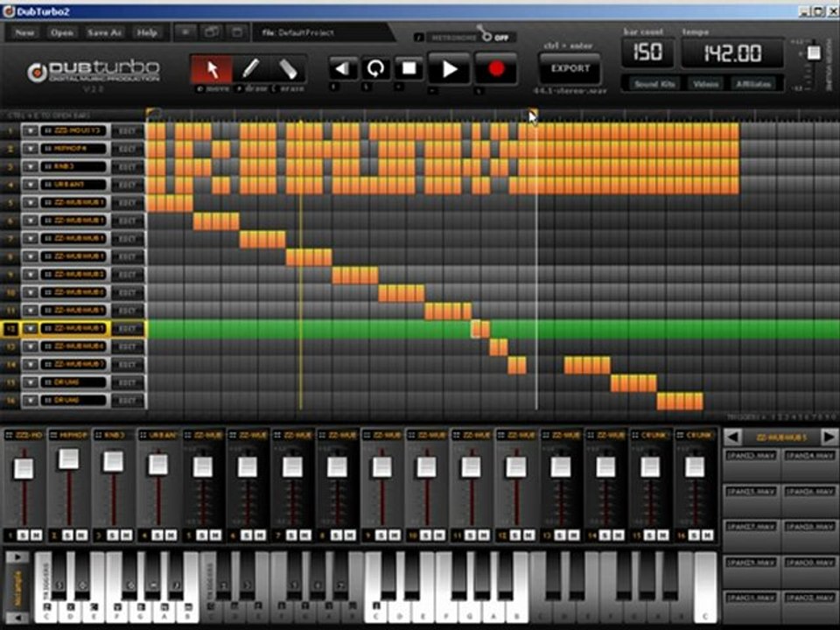Click file DefaultProject label
The width and height of the screenshot is (840, 630).
pos(297,32)
